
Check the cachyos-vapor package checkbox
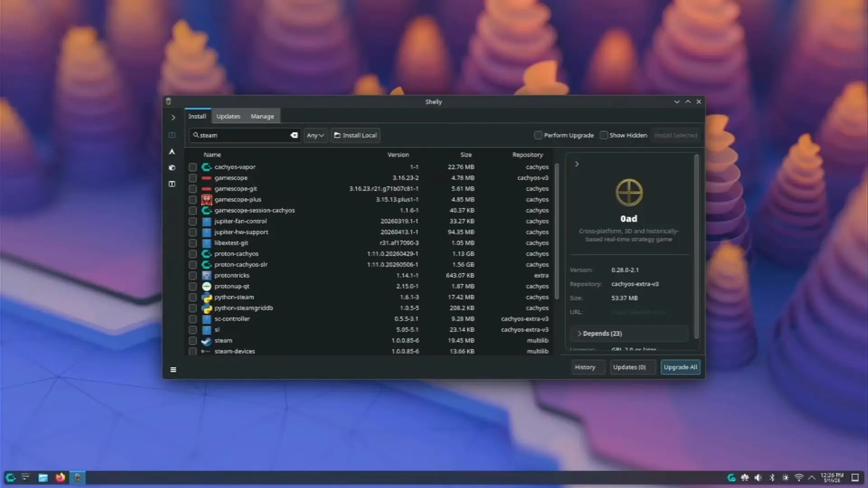[193, 167]
